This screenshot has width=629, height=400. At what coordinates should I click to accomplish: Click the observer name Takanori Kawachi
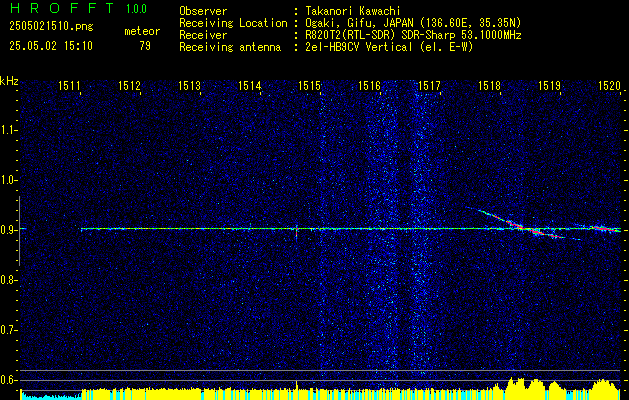(x=353, y=11)
